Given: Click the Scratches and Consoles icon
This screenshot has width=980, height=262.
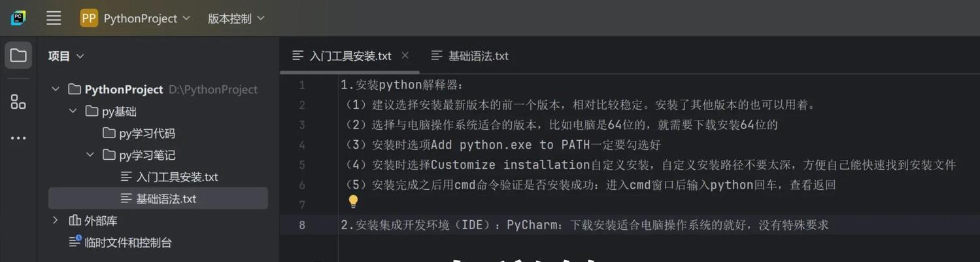Looking at the screenshot, I should coord(75,242).
